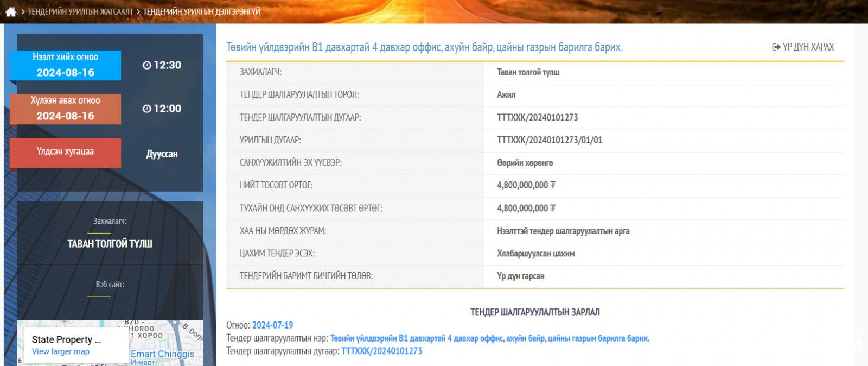
Task: Select the Нээлт хийх огноо date box
Action: pos(65,65)
